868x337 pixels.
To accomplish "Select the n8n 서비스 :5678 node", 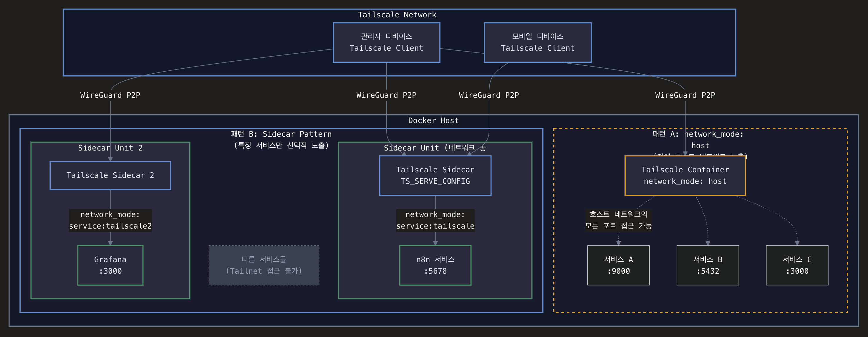I will (435, 265).
